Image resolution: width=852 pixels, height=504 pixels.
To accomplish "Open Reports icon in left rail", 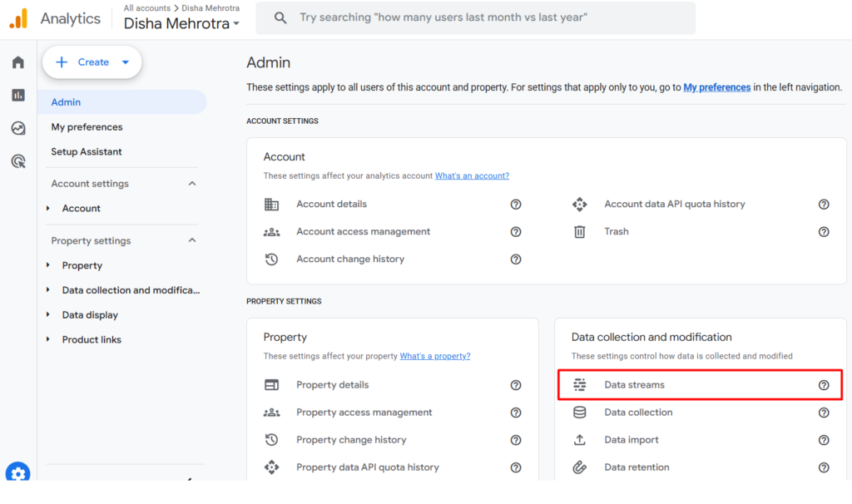I will tap(18, 95).
